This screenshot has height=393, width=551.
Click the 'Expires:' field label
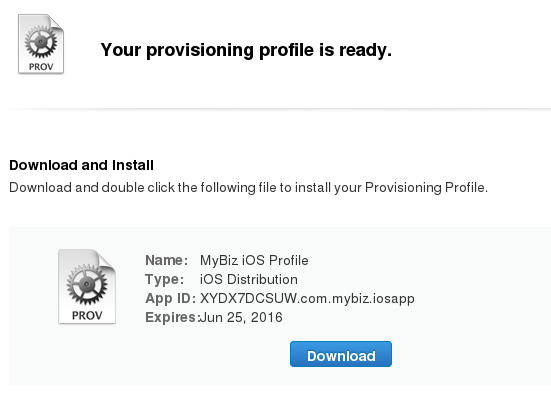(x=171, y=317)
